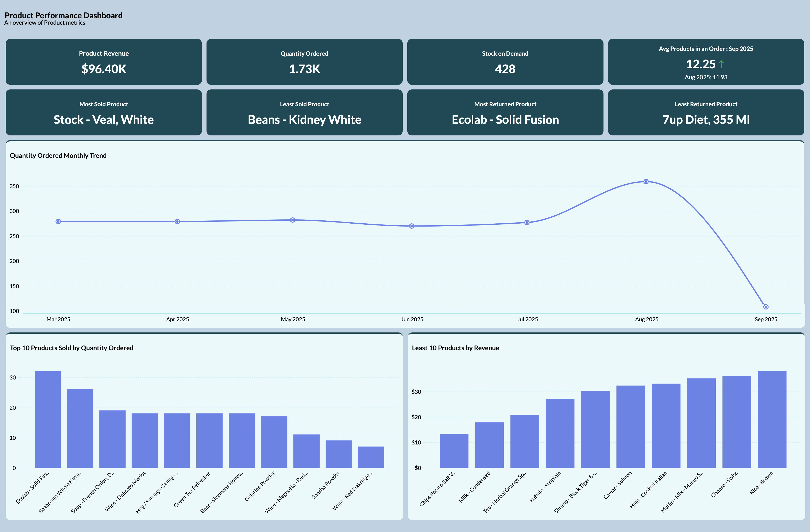Viewport: 810px width, 532px height.
Task: Select the Stock on Demand card
Action: pyautogui.click(x=505, y=62)
